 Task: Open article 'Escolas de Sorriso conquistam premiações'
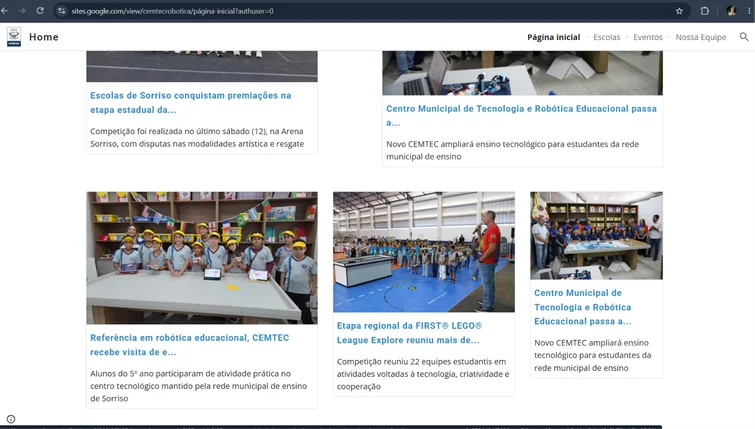[191, 103]
